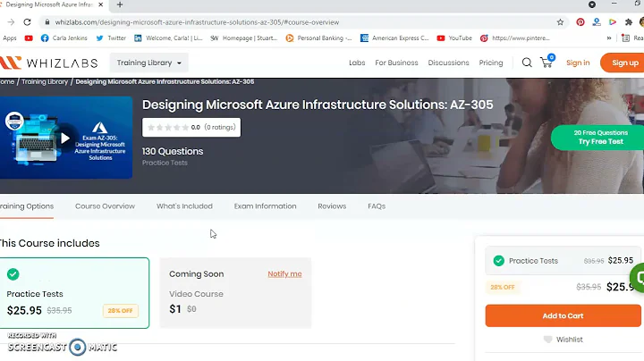
Task: Open the American Express bookmark
Action: click(x=394, y=38)
